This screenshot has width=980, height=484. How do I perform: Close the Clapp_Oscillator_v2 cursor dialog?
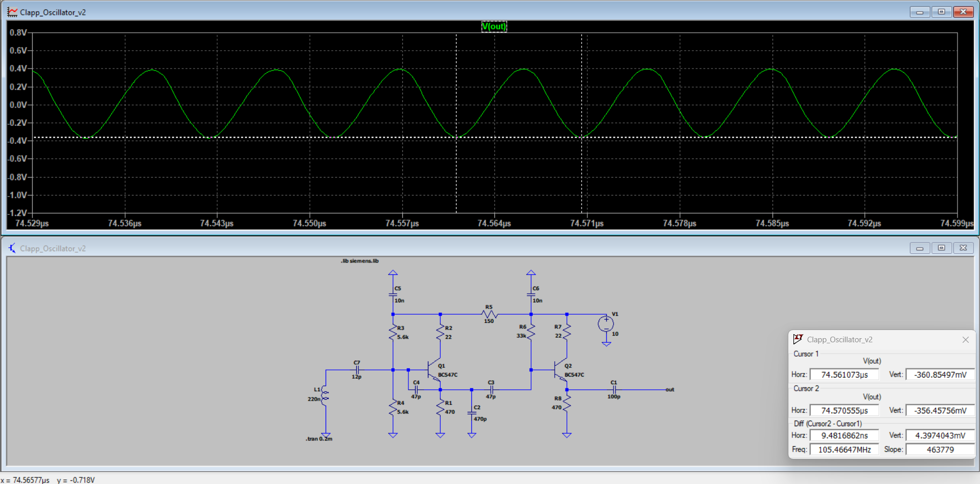(965, 340)
